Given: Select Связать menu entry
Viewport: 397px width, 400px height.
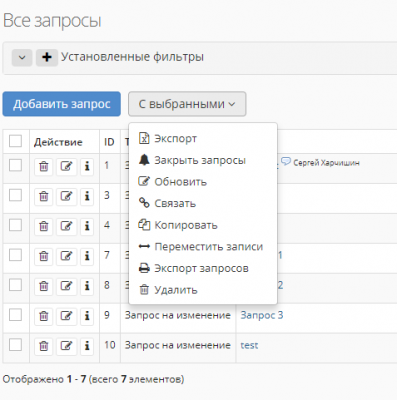Looking at the screenshot, I should pyautogui.click(x=203, y=203).
